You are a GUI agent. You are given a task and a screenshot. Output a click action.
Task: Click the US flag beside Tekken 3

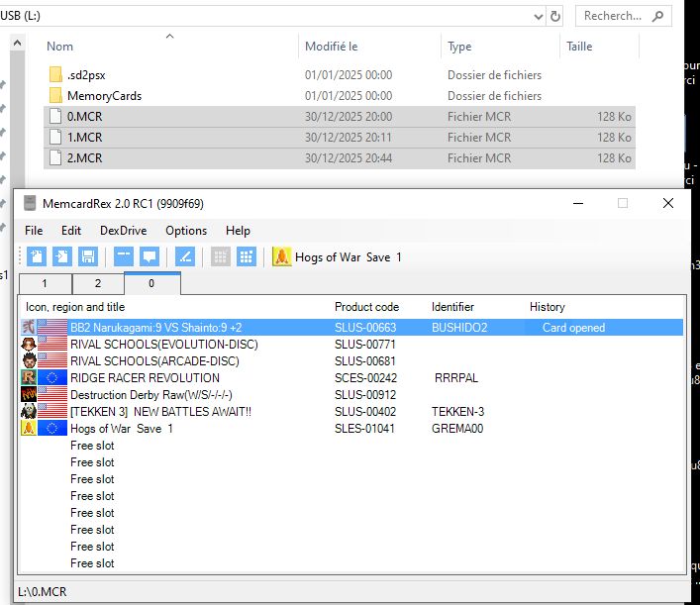[52, 411]
